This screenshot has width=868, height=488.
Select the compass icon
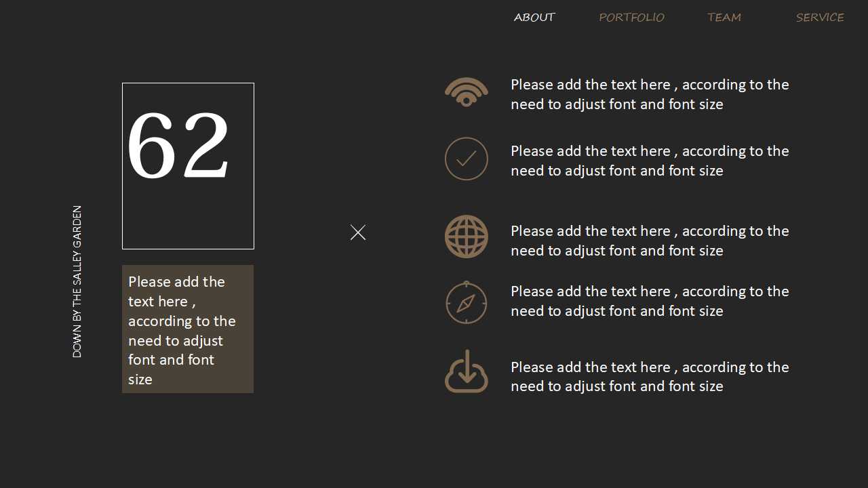[x=467, y=302]
